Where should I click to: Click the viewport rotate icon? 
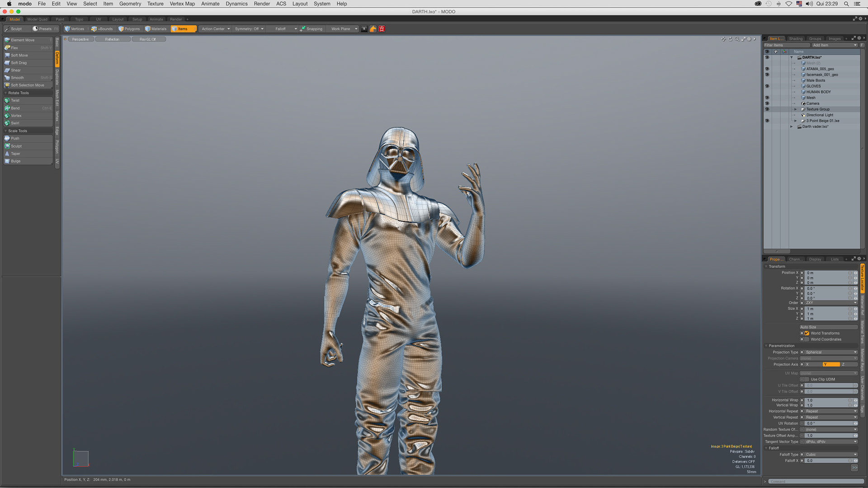point(730,39)
